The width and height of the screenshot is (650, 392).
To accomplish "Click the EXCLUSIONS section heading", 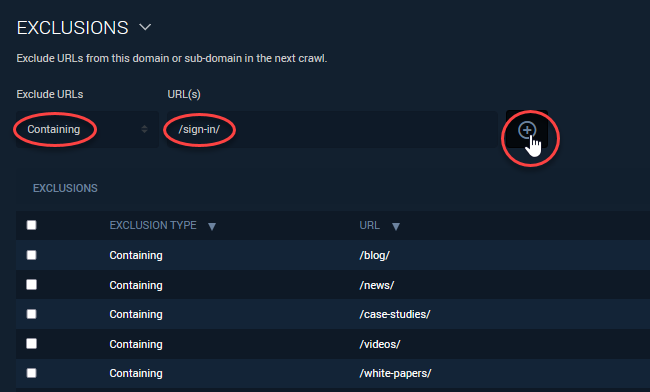I will point(73,28).
